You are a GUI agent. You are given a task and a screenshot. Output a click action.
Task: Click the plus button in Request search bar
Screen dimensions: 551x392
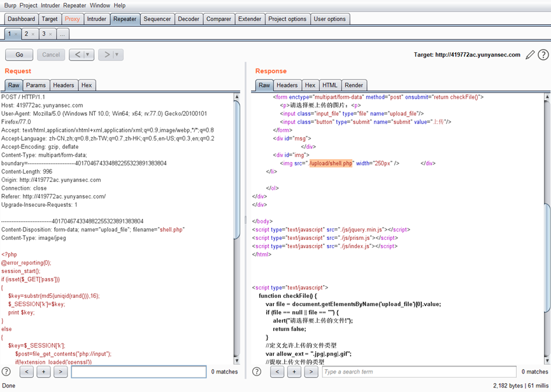(43, 372)
